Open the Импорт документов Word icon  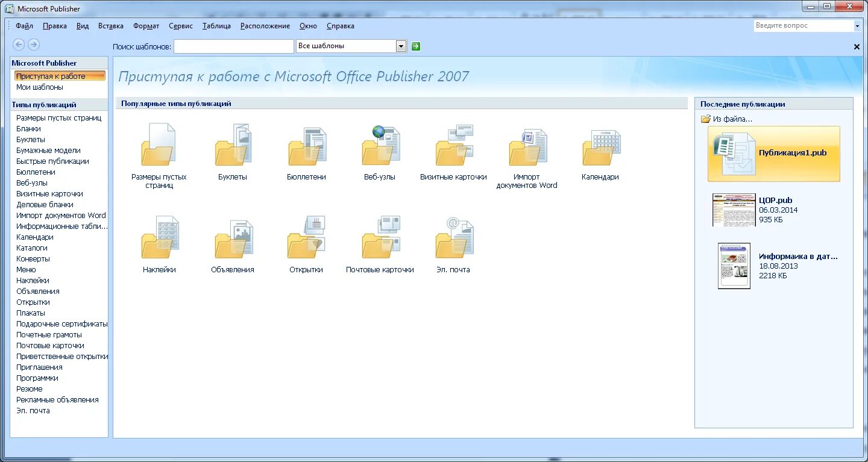click(527, 146)
